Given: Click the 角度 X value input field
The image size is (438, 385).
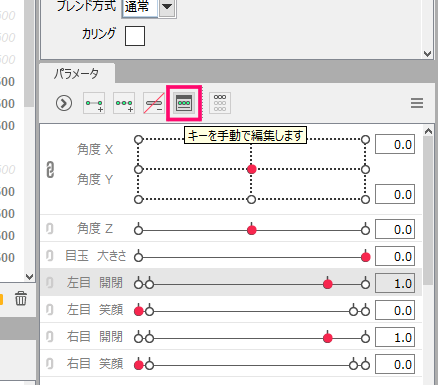Looking at the screenshot, I should [395, 144].
